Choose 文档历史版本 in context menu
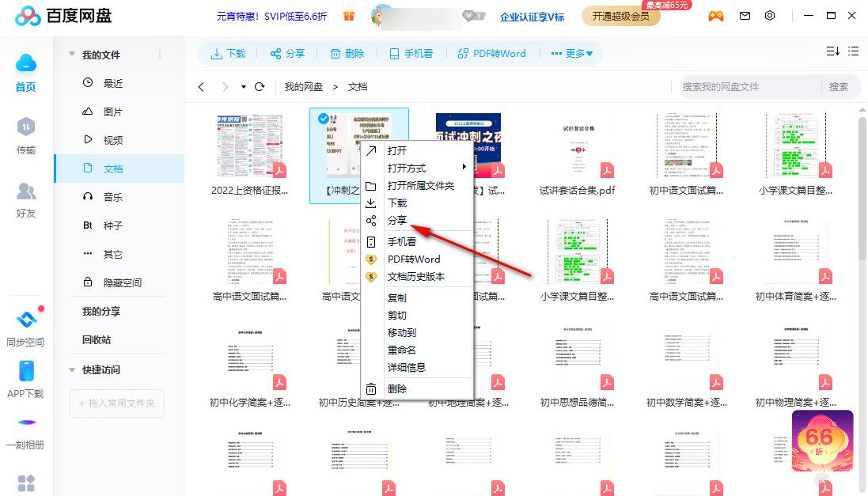 (418, 276)
